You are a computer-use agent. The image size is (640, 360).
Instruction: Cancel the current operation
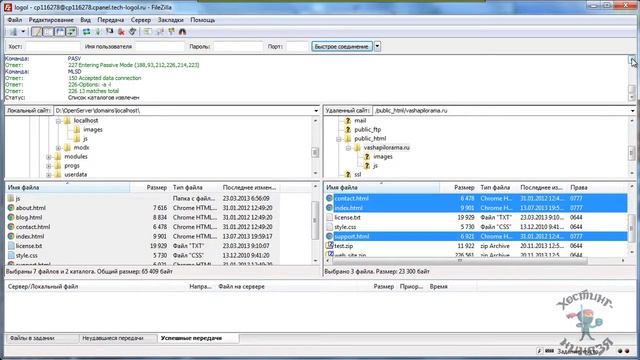(x=109, y=31)
